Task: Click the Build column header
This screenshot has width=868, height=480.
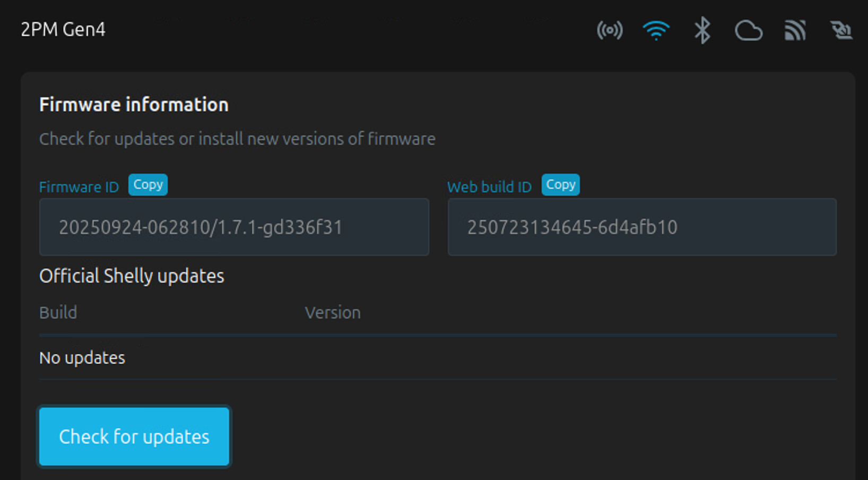Action: click(58, 312)
